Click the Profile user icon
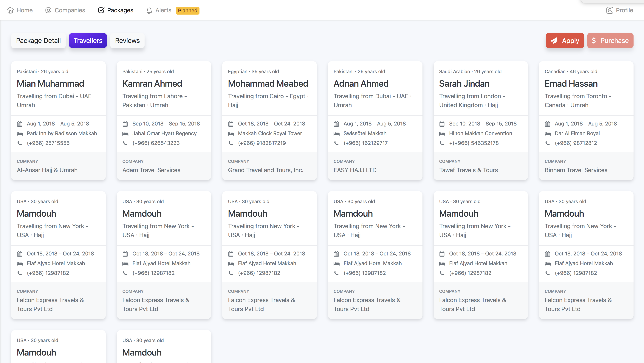Image resolution: width=644 pixels, height=363 pixels. [x=609, y=10]
